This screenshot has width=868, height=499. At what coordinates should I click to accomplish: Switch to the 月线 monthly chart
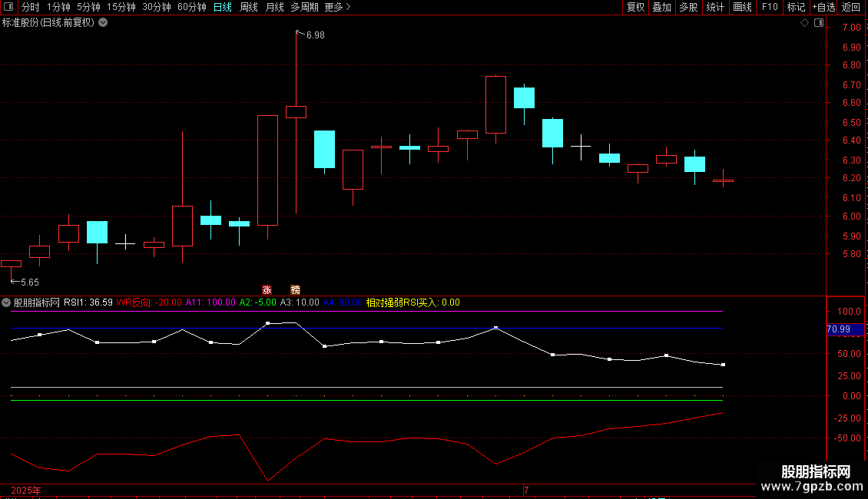(x=274, y=7)
